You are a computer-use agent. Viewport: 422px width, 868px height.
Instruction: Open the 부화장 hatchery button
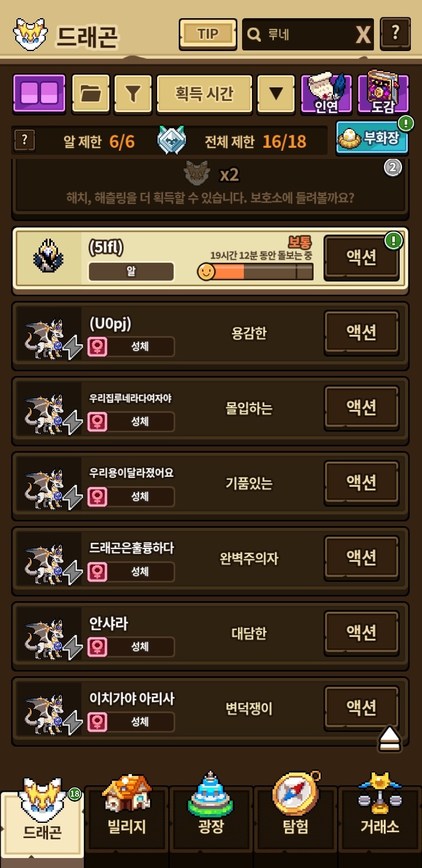tap(372, 138)
